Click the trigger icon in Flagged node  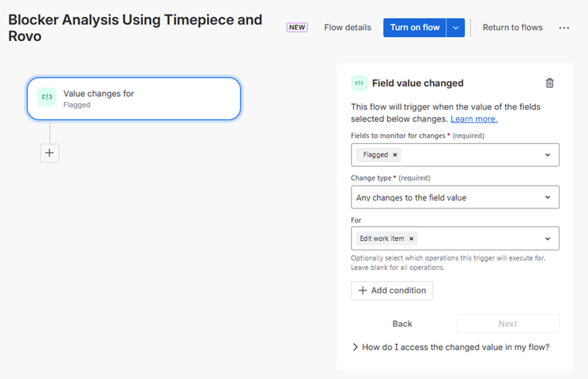(x=47, y=97)
